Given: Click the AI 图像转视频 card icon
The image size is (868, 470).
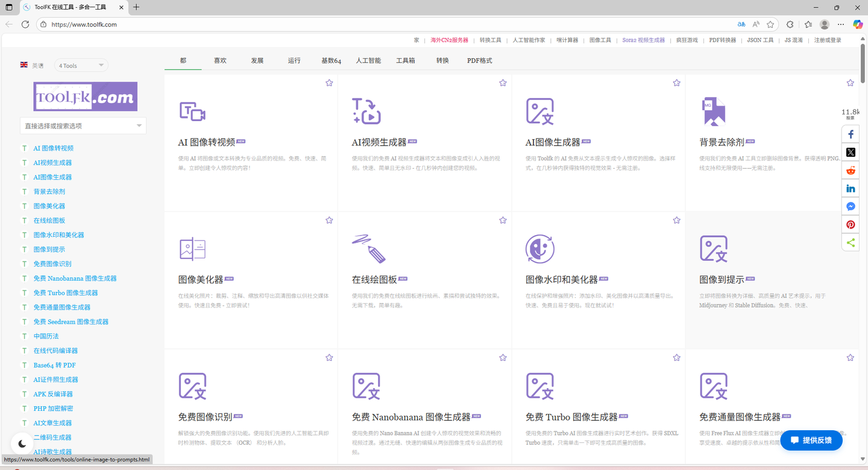Looking at the screenshot, I should pos(192,111).
